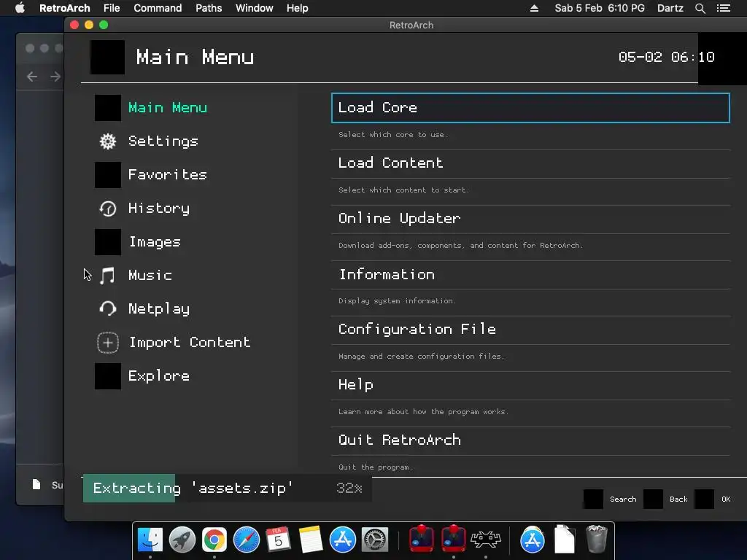Launch Launchpad rocket icon in dock

point(182,540)
